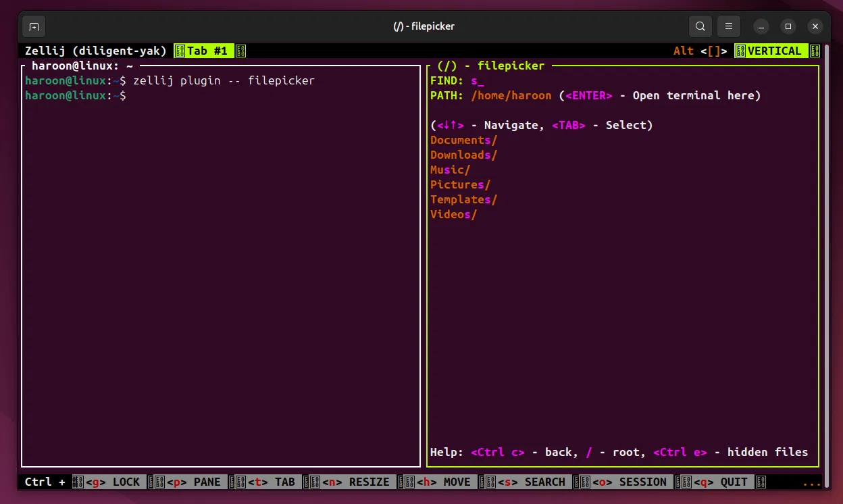Select Tab #1 in Zellij tab bar
843x504 pixels.
[x=207, y=51]
